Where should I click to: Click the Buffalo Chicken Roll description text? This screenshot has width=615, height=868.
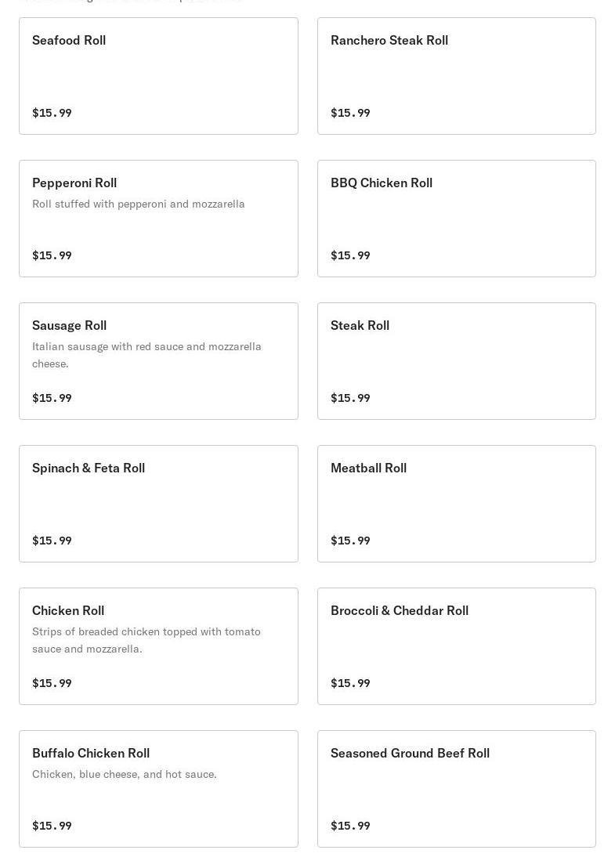pos(125,774)
